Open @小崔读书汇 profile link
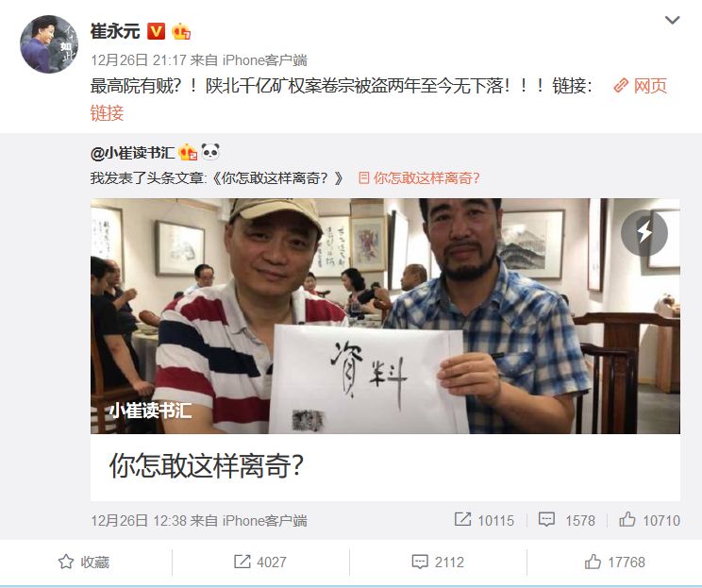 click(x=132, y=153)
